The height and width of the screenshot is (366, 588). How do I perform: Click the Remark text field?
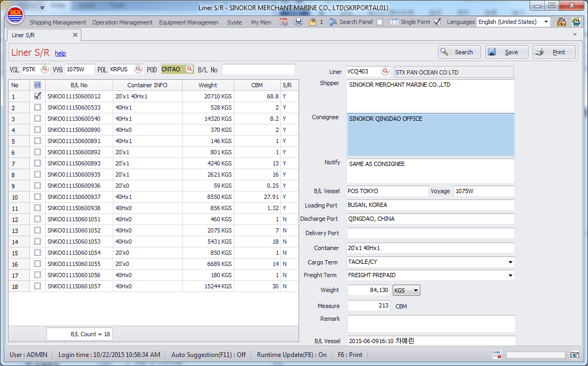tap(431, 323)
